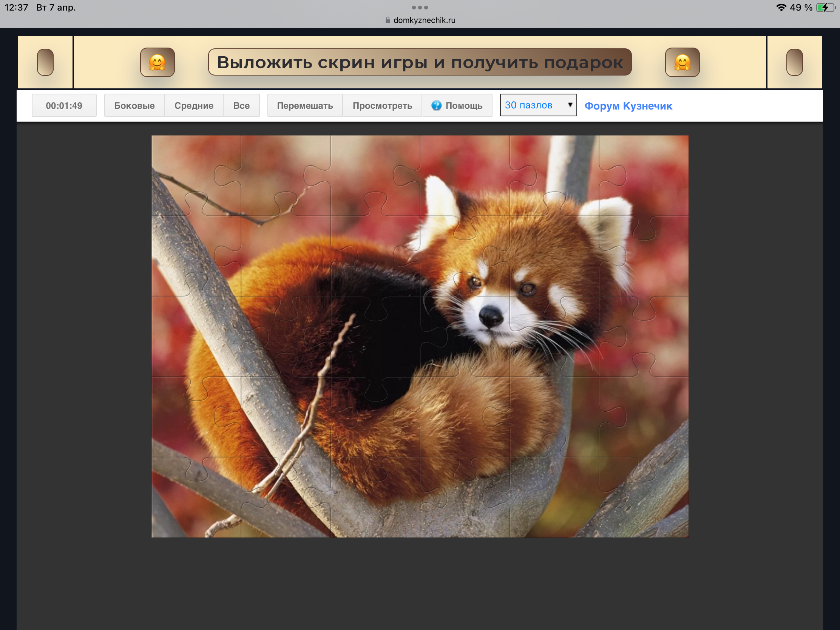
Task: Preview the image with Просмотреть
Action: tap(382, 106)
